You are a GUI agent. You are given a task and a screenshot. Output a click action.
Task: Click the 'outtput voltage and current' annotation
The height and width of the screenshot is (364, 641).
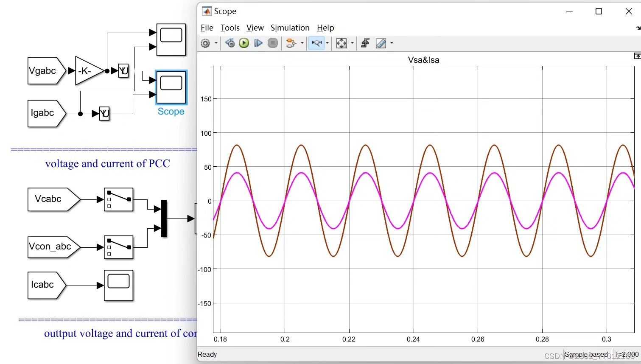(x=120, y=333)
